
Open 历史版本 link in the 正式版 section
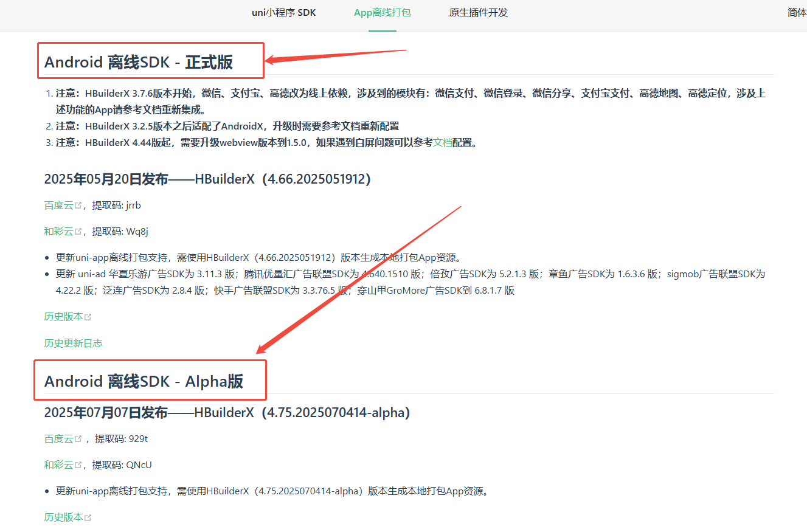[63, 317]
